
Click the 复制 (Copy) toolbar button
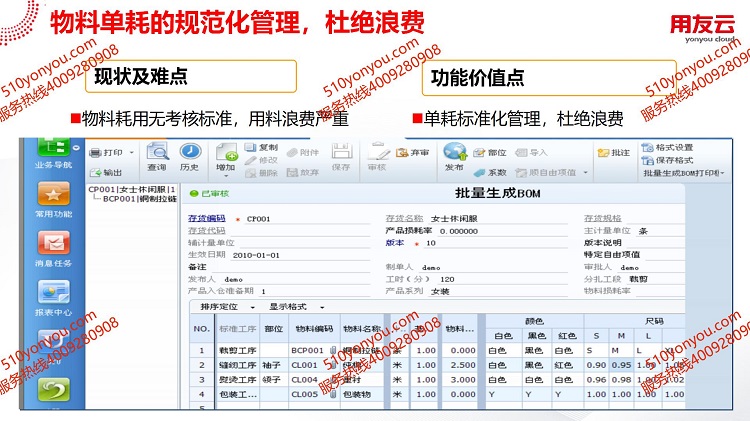pos(261,146)
